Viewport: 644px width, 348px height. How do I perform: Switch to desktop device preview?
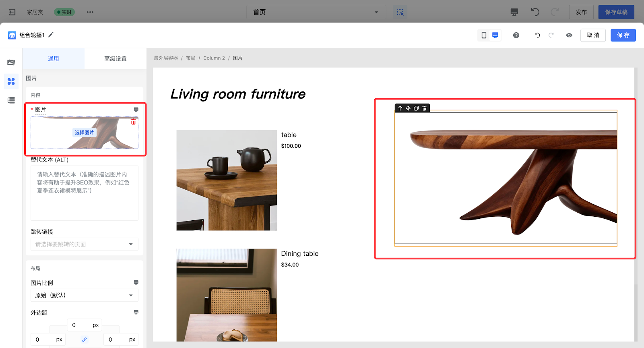[495, 35]
